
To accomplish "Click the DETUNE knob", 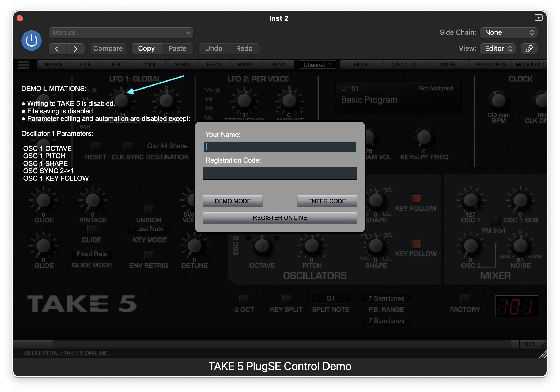I will tap(194, 245).
